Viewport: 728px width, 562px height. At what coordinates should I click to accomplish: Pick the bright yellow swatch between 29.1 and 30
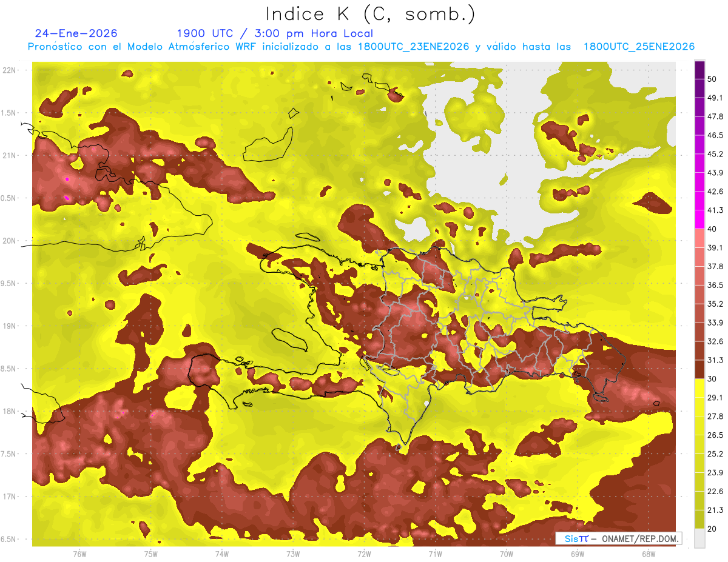699,388
